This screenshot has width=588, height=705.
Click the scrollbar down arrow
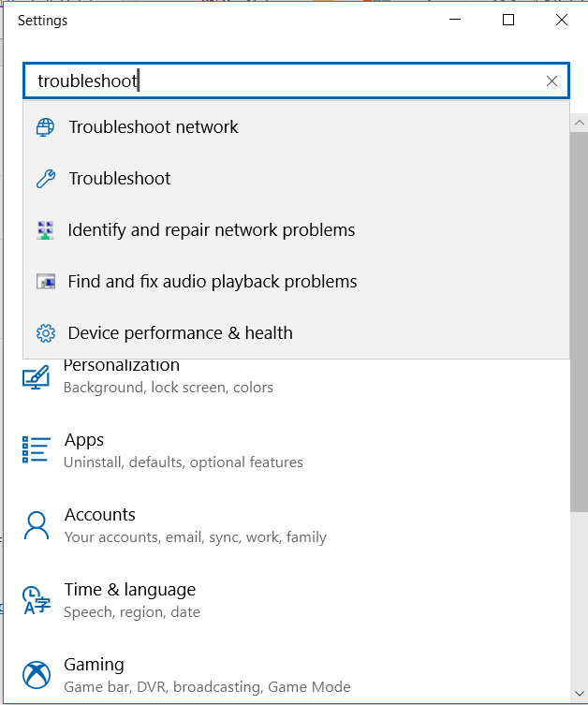coord(579,694)
